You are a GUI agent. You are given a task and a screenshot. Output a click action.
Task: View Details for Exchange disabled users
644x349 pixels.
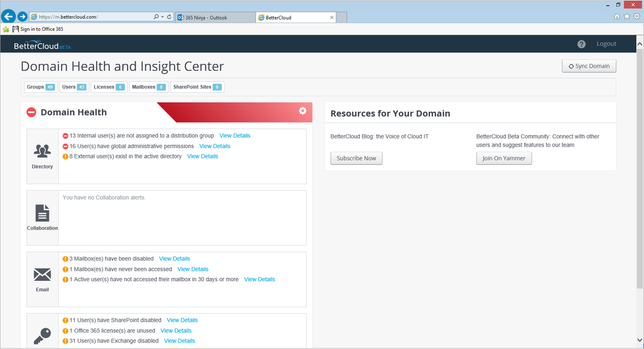179,341
